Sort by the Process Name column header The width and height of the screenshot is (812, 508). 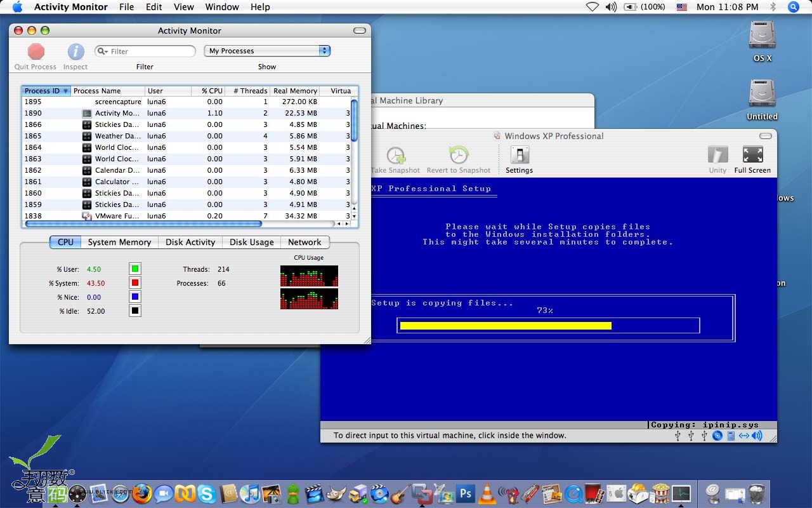coord(108,91)
